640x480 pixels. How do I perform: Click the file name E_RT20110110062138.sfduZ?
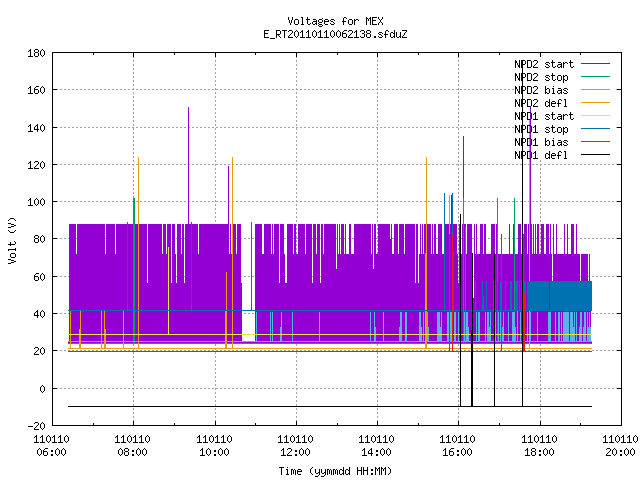[x=335, y=34]
